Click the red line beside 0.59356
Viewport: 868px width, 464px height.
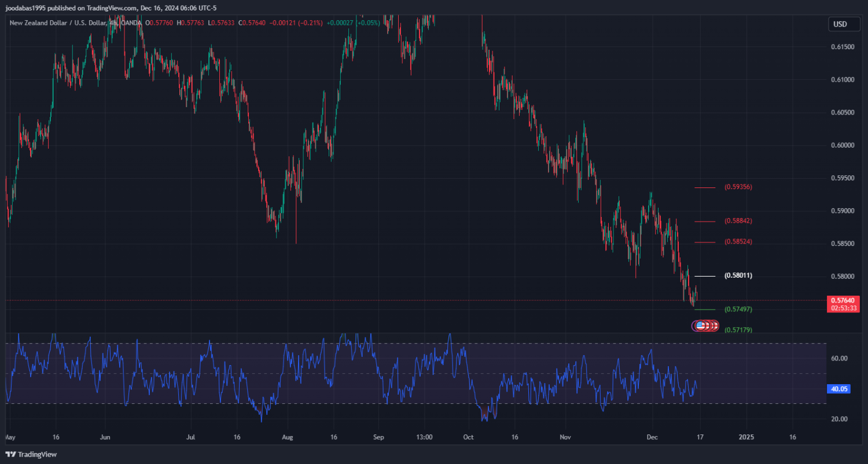point(705,187)
